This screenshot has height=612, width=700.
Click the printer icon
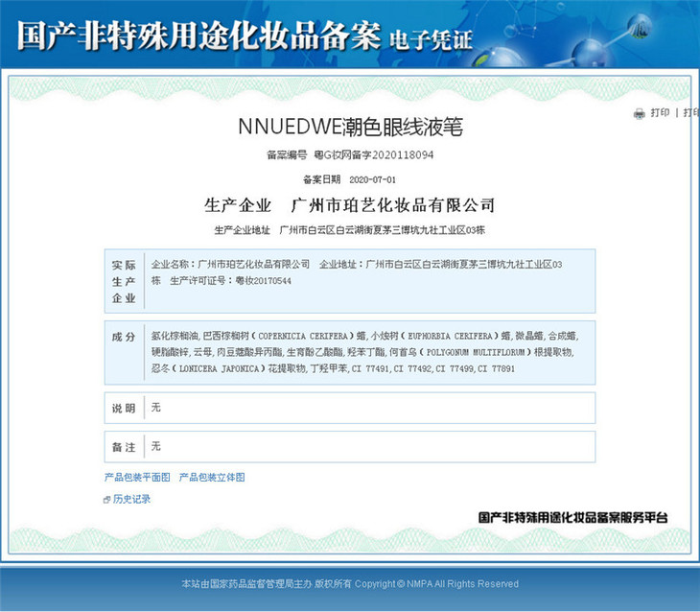640,114
